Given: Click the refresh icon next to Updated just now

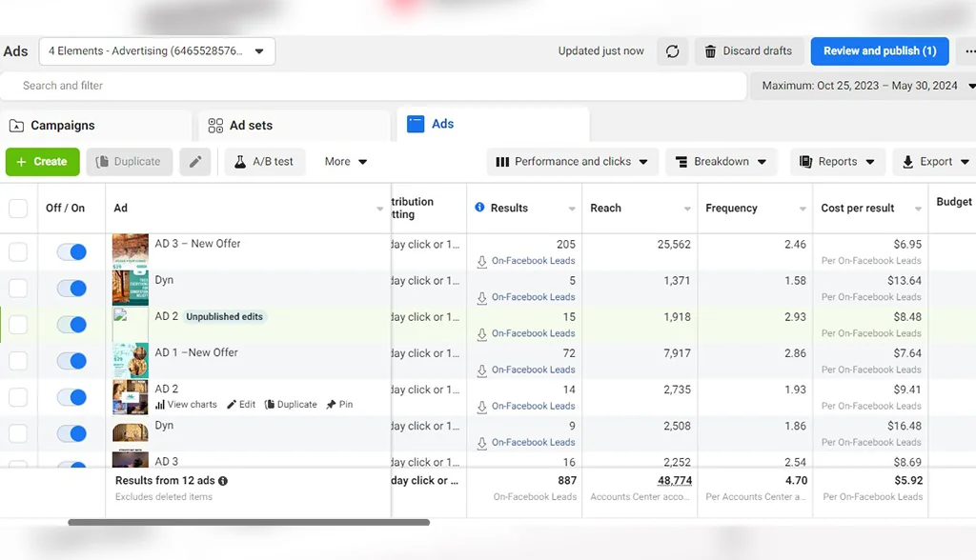Looking at the screenshot, I should [672, 51].
